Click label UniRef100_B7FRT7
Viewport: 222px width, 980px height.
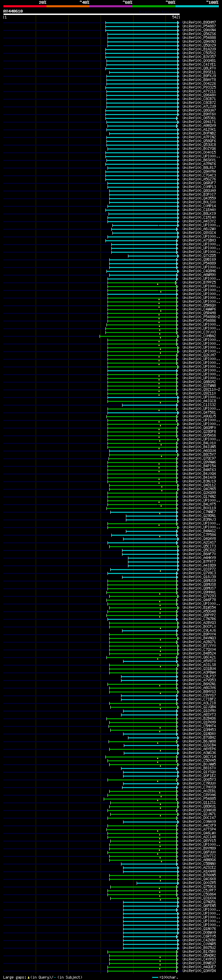(x=199, y=561)
